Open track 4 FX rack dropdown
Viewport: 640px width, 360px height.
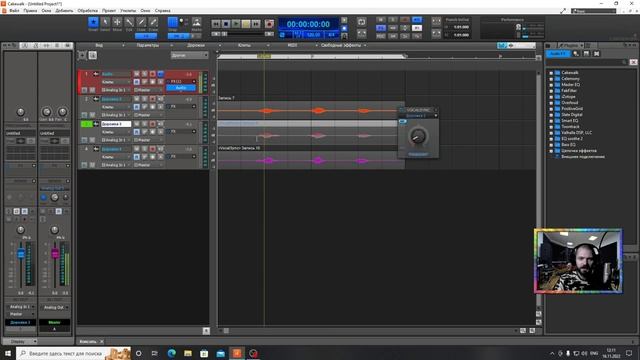click(194, 156)
